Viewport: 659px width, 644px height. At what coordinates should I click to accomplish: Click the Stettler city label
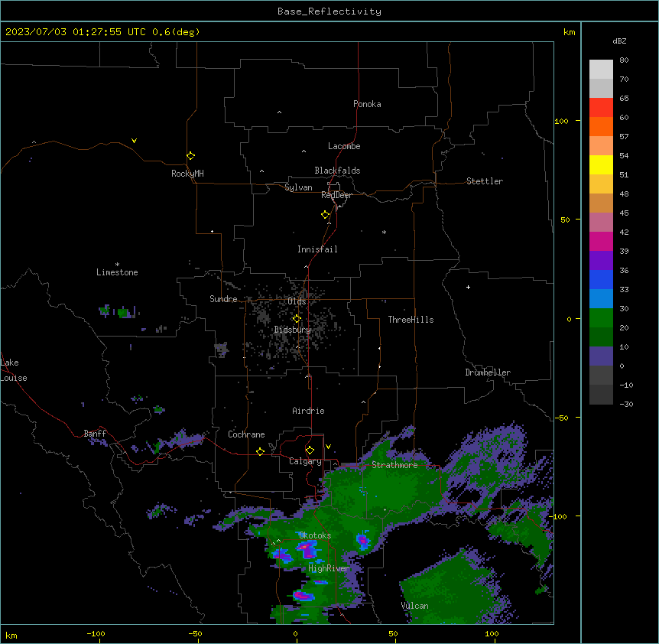click(x=485, y=181)
